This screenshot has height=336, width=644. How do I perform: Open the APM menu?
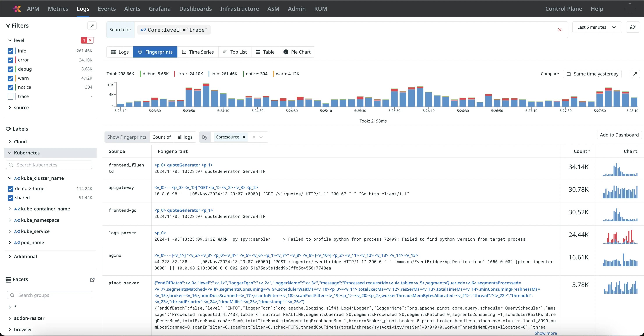(x=33, y=9)
